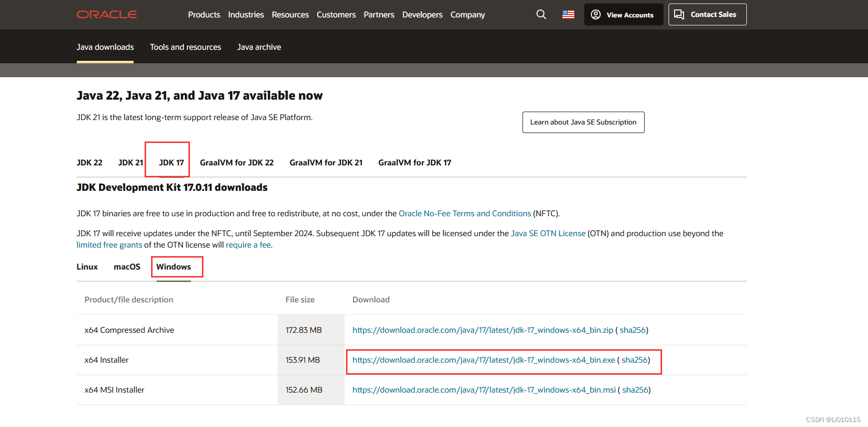Click the x64 MSI Installer description

(x=115, y=390)
